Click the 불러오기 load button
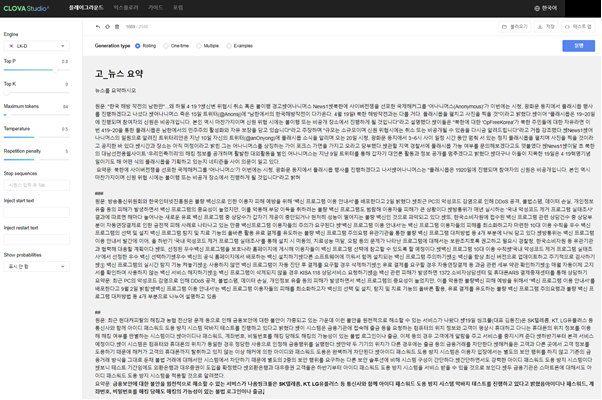Image resolution: width=602 pixels, height=400 pixels. (x=515, y=26)
